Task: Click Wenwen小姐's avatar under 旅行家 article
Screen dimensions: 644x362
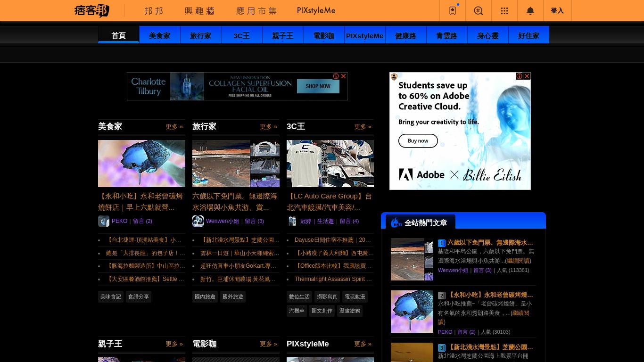Action: pyautogui.click(x=198, y=221)
